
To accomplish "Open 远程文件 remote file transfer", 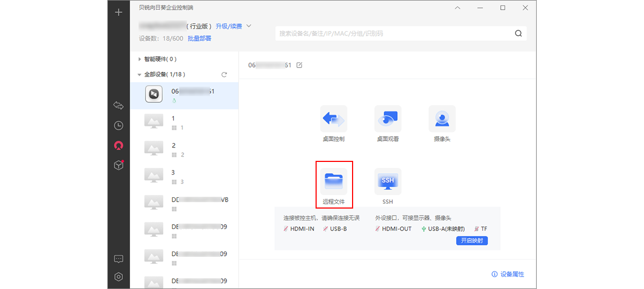I will point(333,182).
